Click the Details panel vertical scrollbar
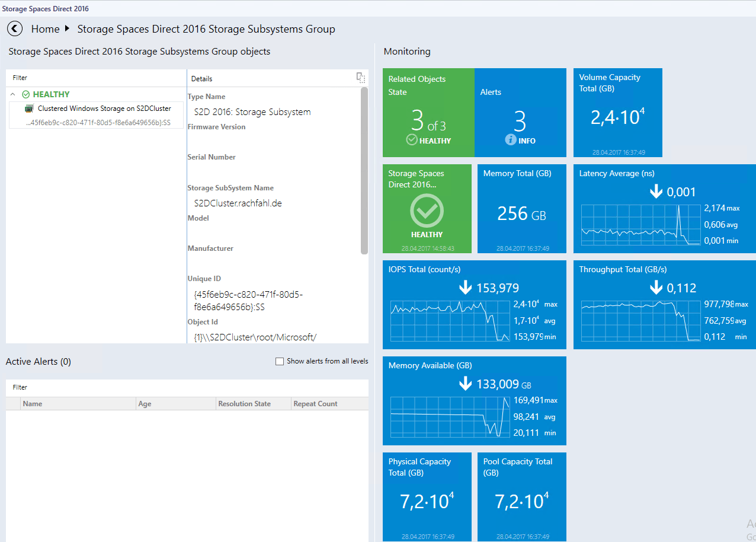Image resolution: width=756 pixels, height=542 pixels. (x=364, y=171)
